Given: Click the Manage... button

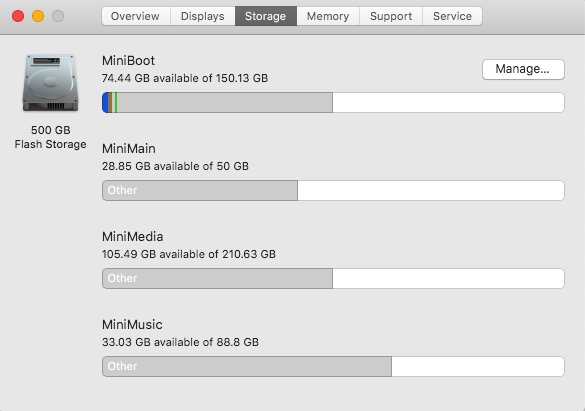Looking at the screenshot, I should tap(523, 69).
